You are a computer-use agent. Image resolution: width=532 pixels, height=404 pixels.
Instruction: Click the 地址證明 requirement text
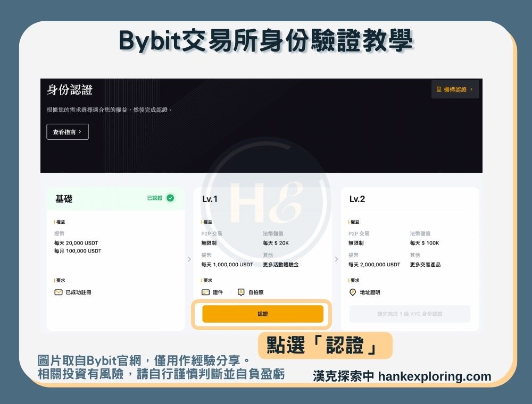click(x=370, y=292)
